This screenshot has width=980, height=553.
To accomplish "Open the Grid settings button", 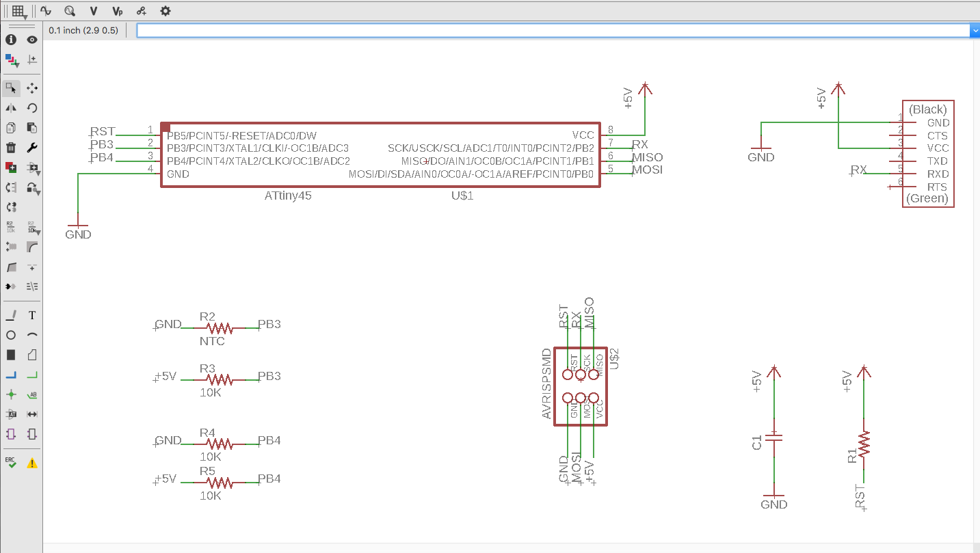I will [x=19, y=11].
